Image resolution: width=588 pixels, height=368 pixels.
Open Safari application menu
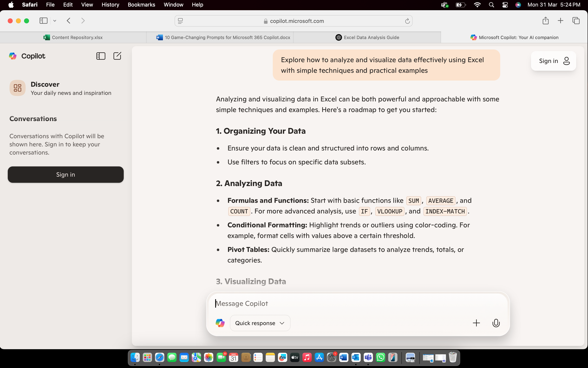point(30,5)
